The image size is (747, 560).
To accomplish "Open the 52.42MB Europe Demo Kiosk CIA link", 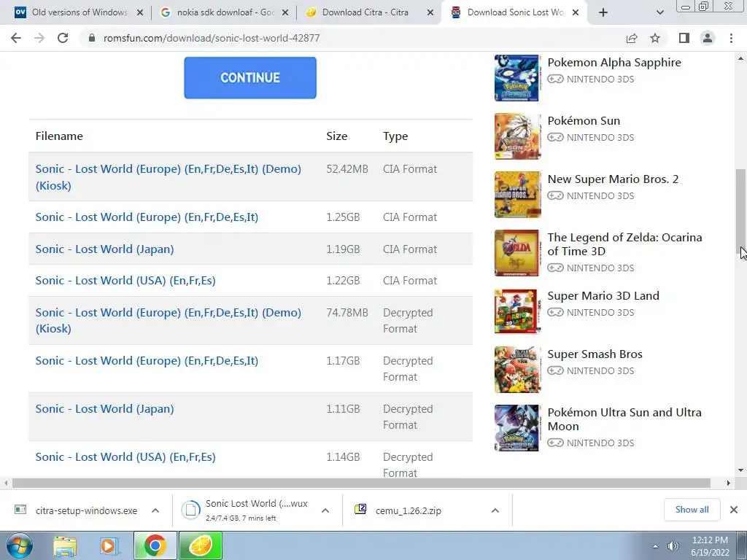I will pos(169,177).
